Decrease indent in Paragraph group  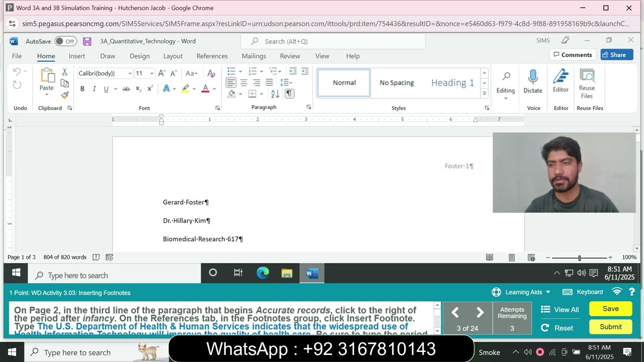pos(293,71)
